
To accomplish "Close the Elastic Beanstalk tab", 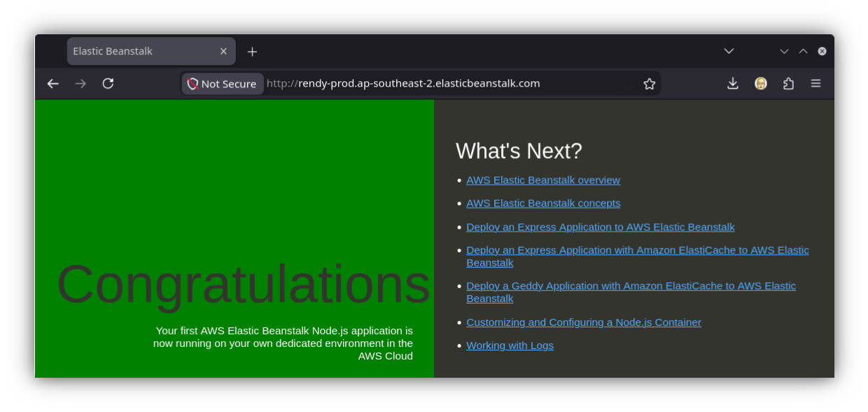I will (223, 52).
